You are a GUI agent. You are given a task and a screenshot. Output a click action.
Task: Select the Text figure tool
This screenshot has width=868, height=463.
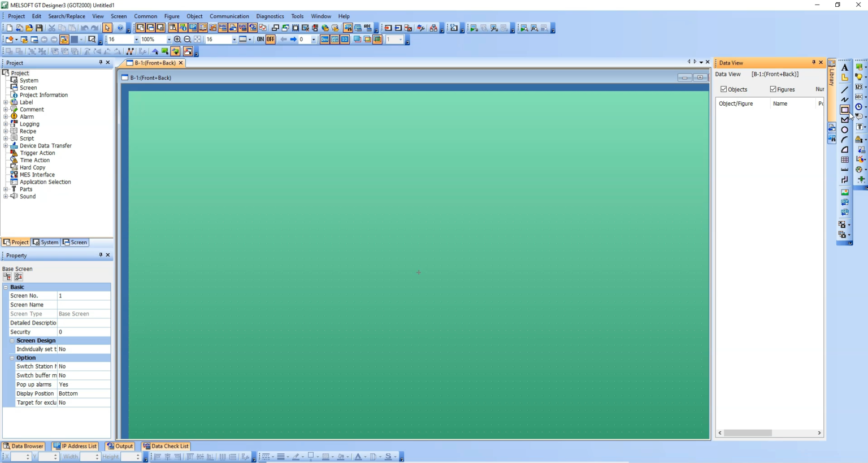844,67
